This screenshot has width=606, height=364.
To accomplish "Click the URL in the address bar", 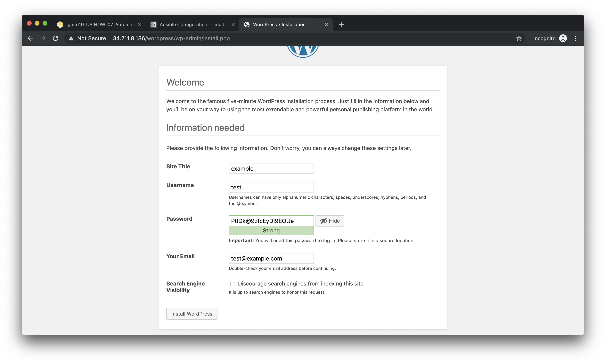I will 171,38.
